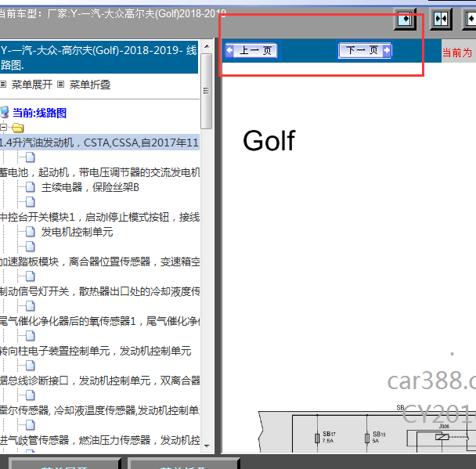
Task: Click 当前:线路图 heading link
Action: pos(39,113)
